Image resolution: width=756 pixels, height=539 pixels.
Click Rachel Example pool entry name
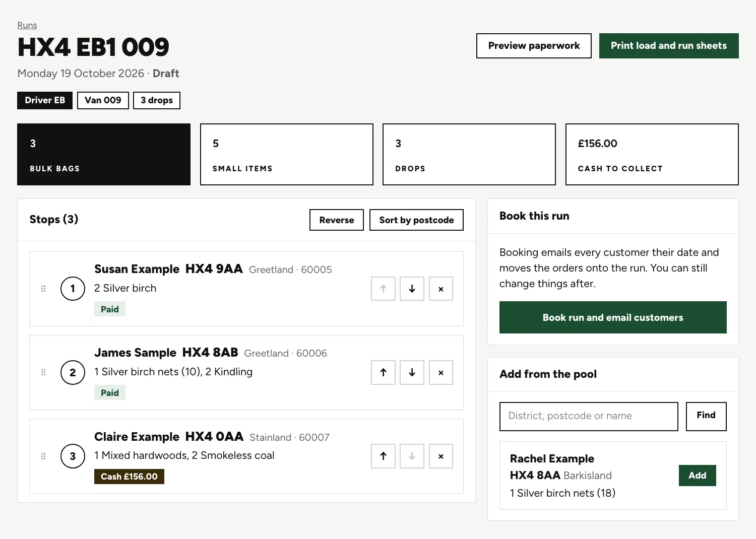(552, 459)
